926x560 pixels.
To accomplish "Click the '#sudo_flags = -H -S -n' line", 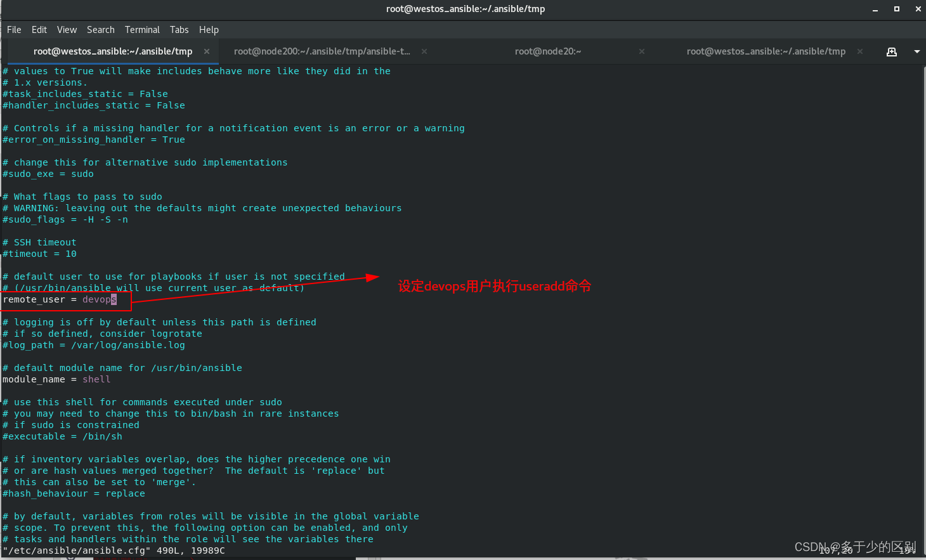I will coord(65,219).
